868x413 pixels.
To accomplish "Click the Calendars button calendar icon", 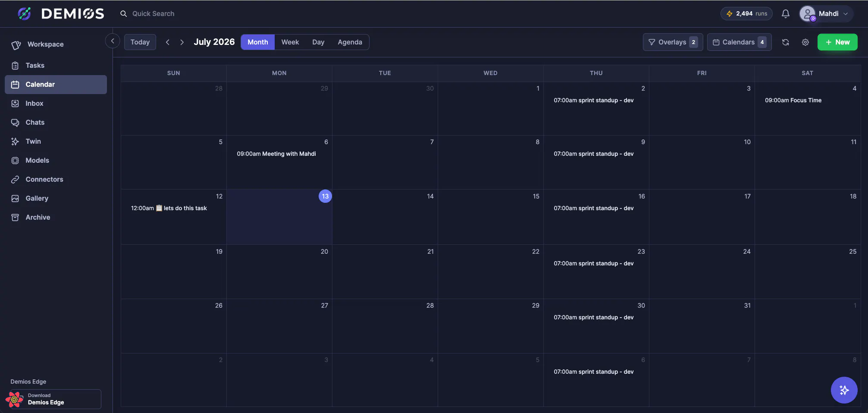I will point(716,42).
